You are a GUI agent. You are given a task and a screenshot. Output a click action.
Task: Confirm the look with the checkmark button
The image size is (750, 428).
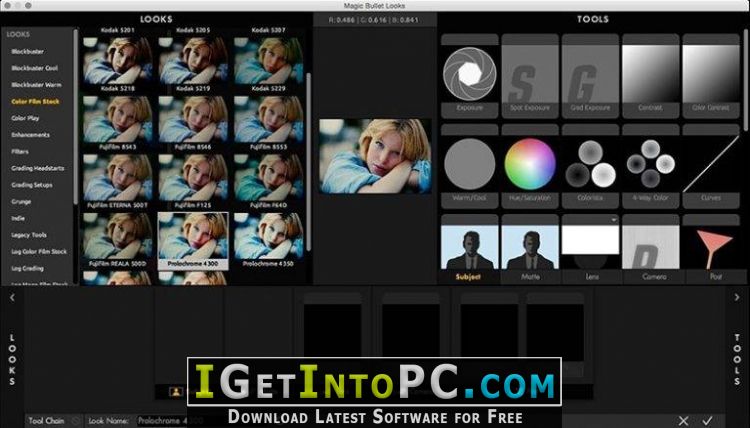tap(708, 421)
